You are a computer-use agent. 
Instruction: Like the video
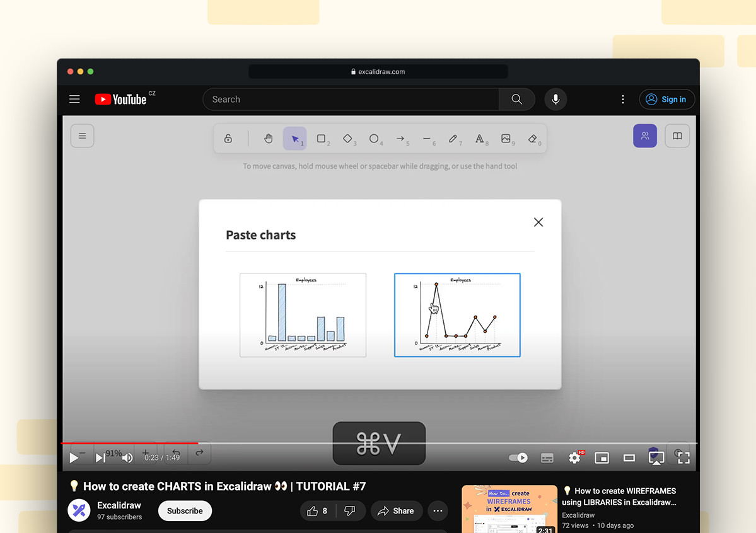coord(318,511)
